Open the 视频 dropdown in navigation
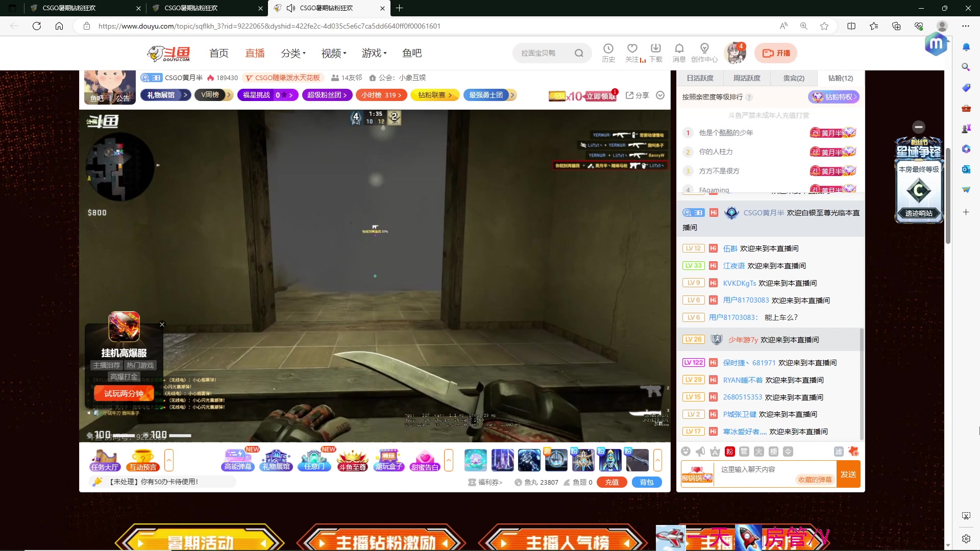The height and width of the screenshot is (551, 980). (x=334, y=53)
